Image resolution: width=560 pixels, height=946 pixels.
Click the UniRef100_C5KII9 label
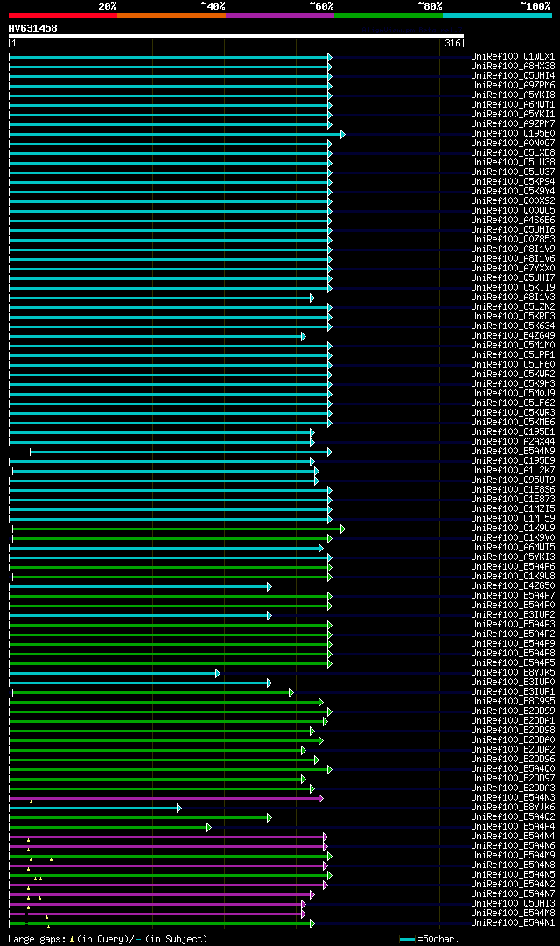point(513,288)
